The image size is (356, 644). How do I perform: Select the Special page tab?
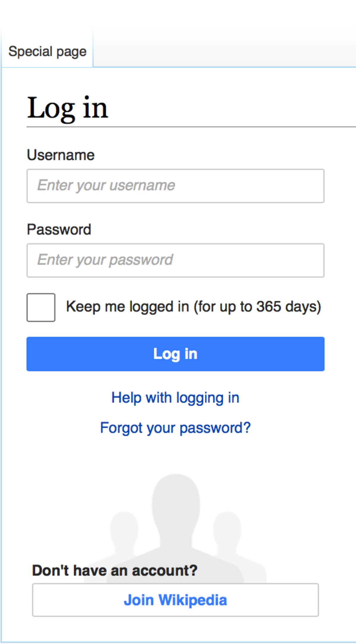point(47,52)
